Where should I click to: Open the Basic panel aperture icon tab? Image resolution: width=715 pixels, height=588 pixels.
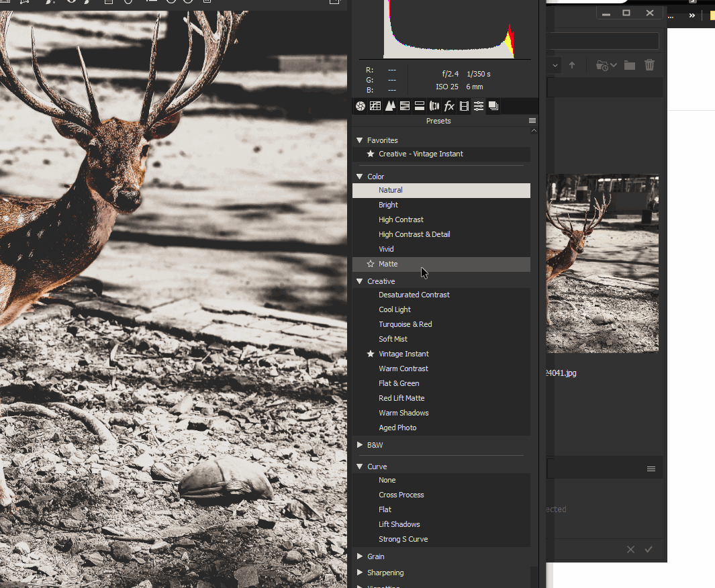pos(361,106)
